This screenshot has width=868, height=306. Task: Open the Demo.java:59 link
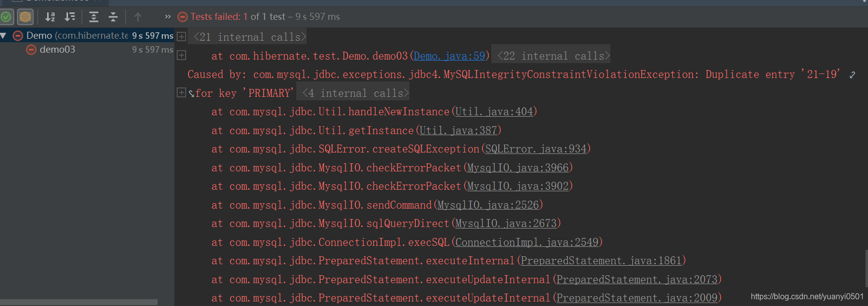pyautogui.click(x=449, y=56)
